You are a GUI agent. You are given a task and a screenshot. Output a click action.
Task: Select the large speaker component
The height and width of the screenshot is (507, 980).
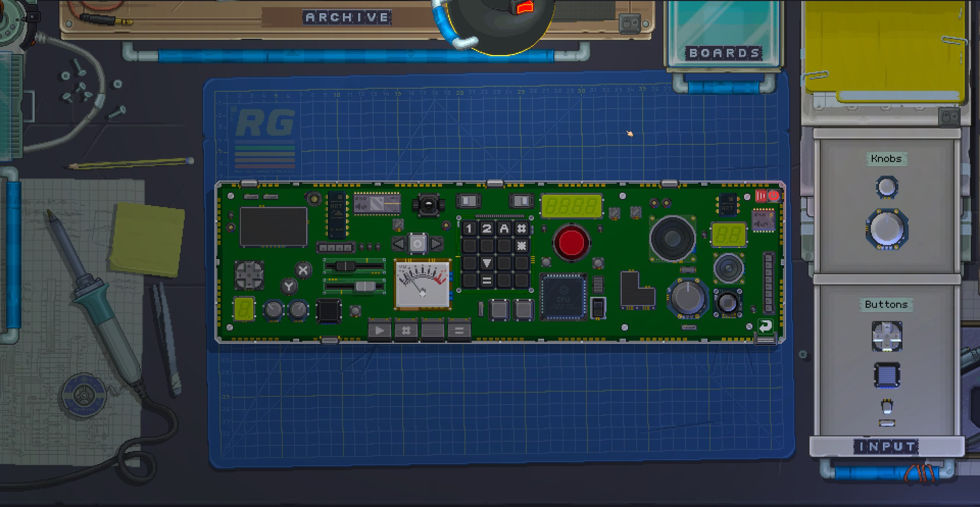672,238
